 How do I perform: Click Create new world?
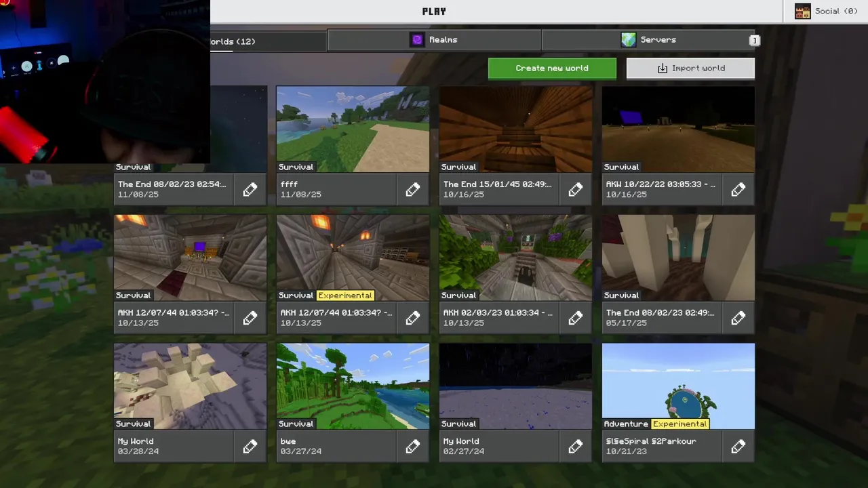click(x=552, y=68)
